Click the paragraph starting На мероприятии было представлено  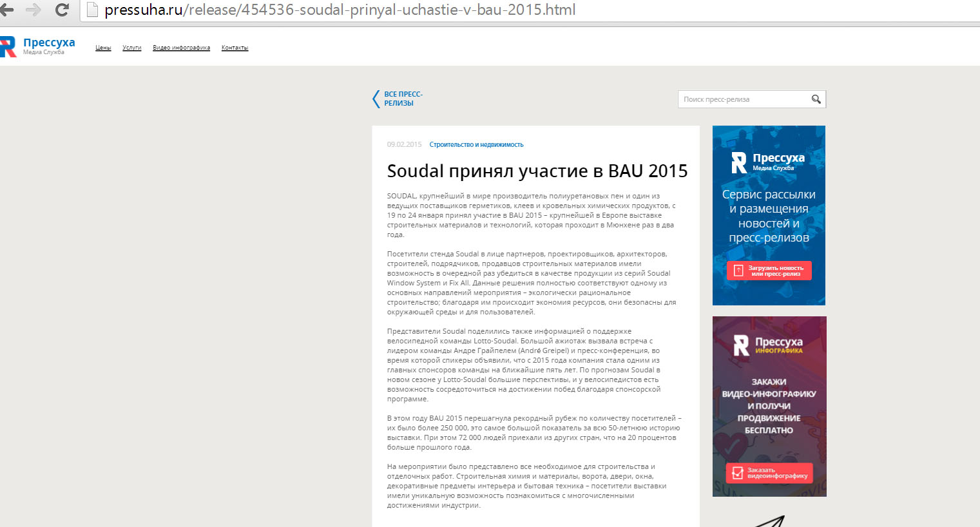(526, 486)
